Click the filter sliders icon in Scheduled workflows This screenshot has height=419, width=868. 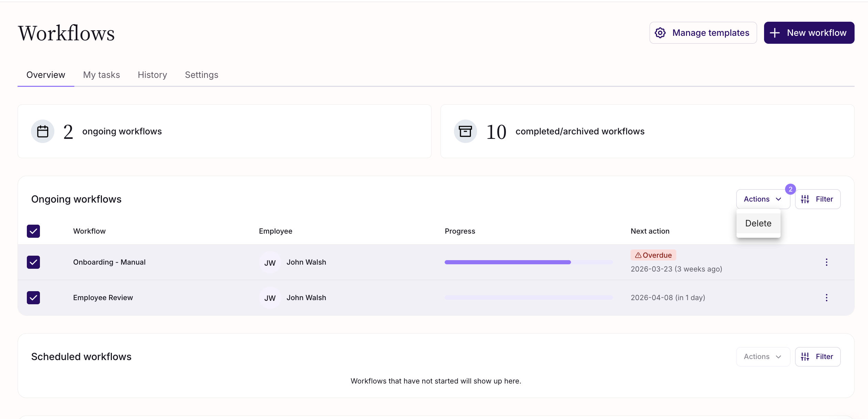click(805, 357)
